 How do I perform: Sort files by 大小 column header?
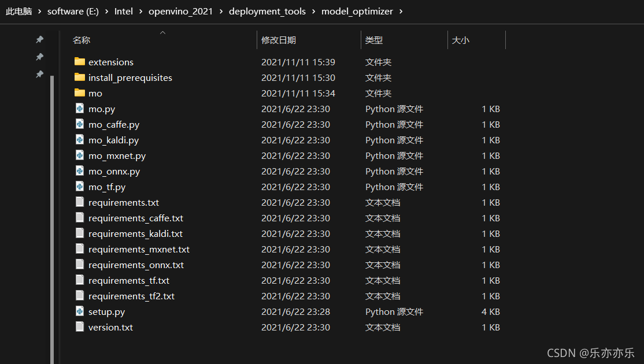click(461, 40)
